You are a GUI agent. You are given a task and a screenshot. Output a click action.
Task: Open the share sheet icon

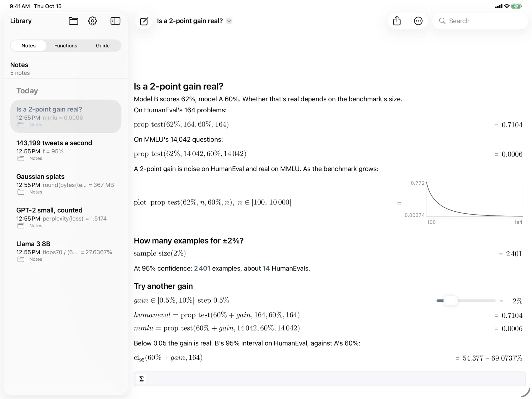coord(397,21)
